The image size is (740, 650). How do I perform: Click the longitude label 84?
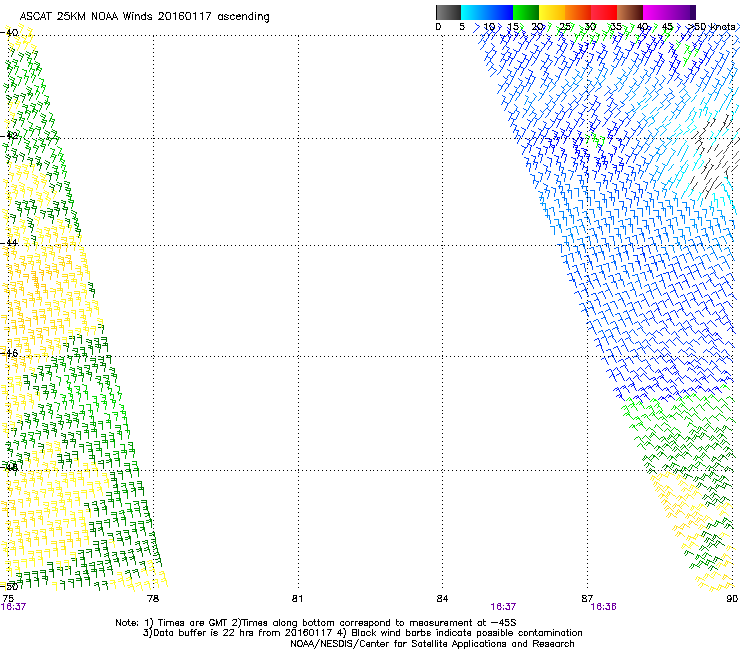tap(442, 599)
